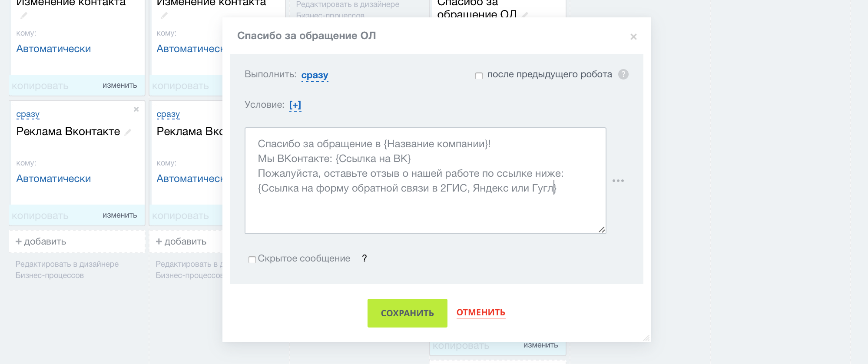The image size is (868, 364).
Task: Open the three-dots menu beside the message textarea
Action: (x=618, y=181)
